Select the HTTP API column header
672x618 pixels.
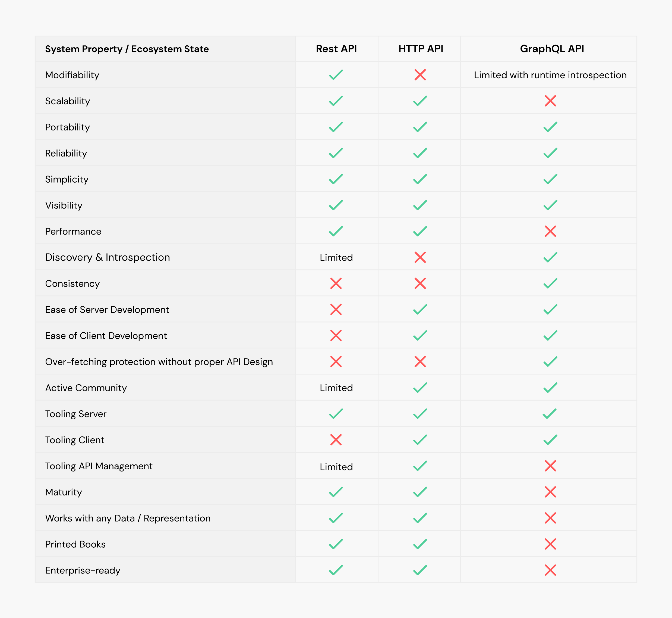click(421, 49)
